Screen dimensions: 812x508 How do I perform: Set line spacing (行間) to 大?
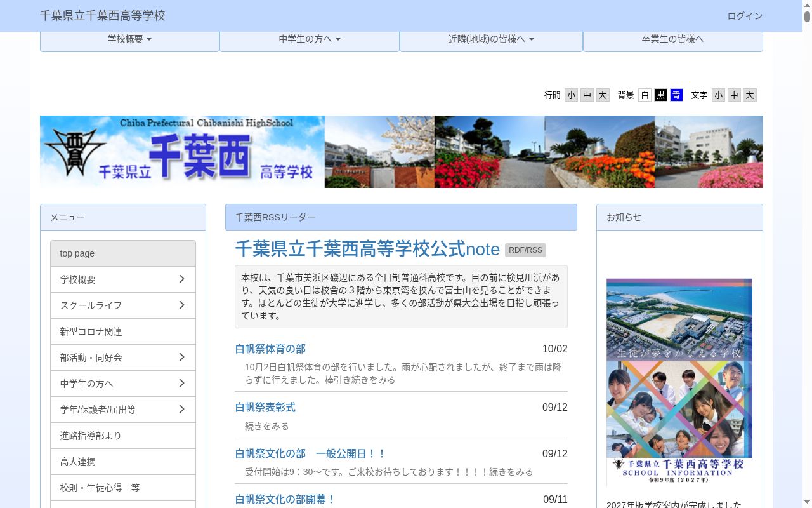pyautogui.click(x=603, y=95)
